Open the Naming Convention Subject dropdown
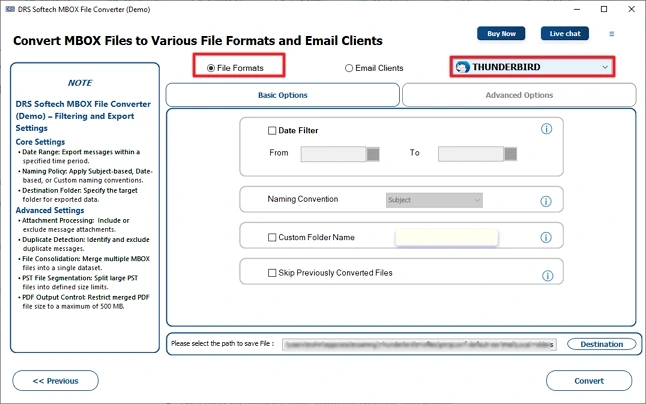The width and height of the screenshot is (646, 404). (434, 200)
